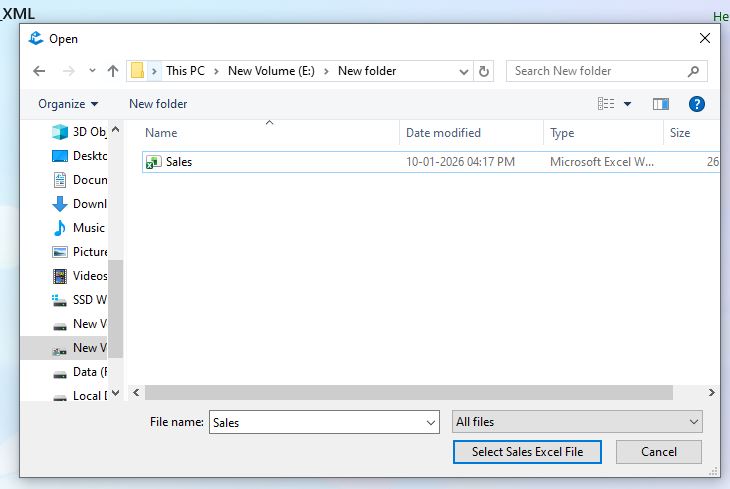Select 3D Objects in navigation pane
Image resolution: width=730 pixels, height=489 pixels.
coord(79,132)
